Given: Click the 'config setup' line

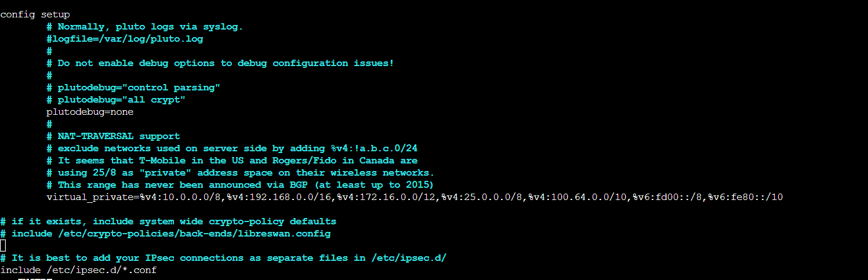Looking at the screenshot, I should pos(35,14).
